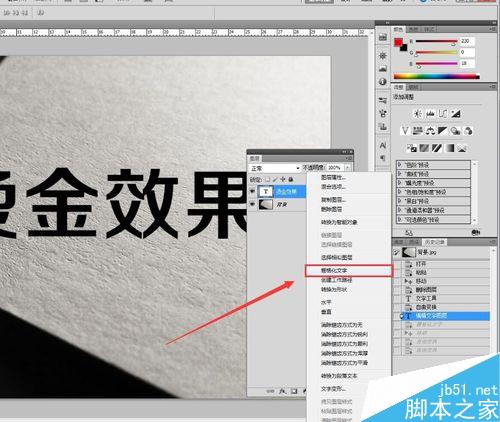500x422 pixels.
Task: Open the Histogram panel icon in dock
Action: [x=383, y=68]
